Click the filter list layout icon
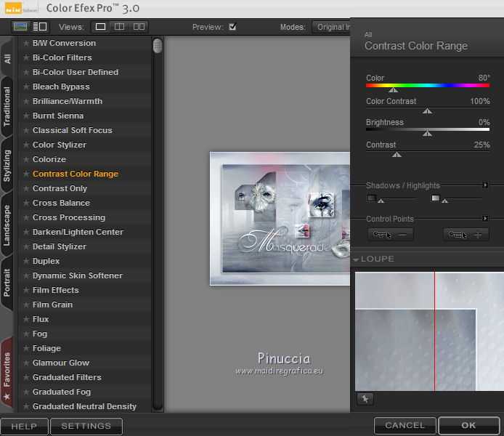Viewport: 504px width, 436px height. click(39, 27)
